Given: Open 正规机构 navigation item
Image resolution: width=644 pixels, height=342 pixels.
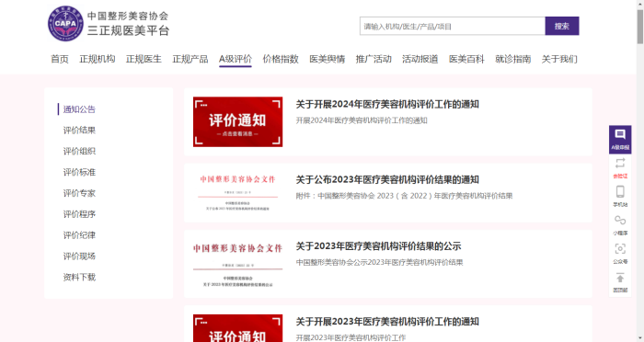Looking at the screenshot, I should 98,59.
